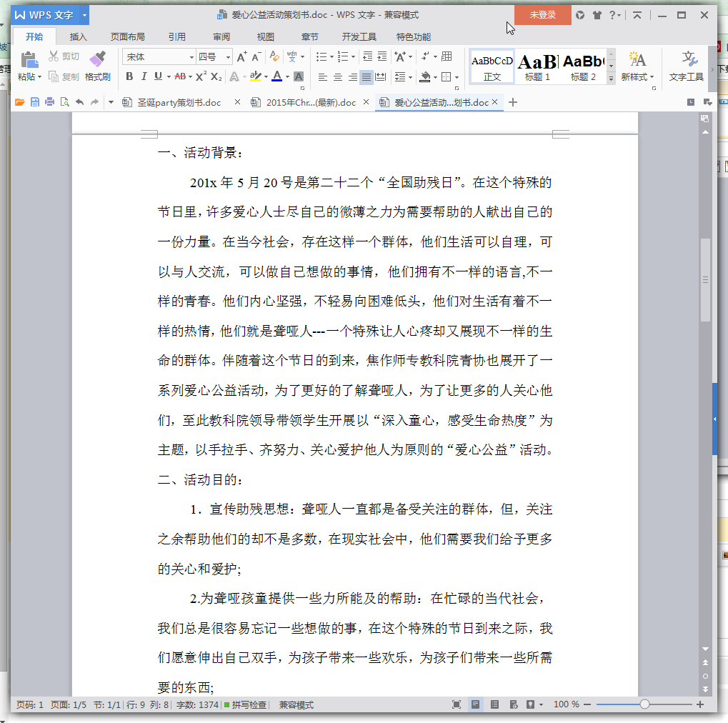Click the 未登录 login button
The image size is (728, 723).
click(542, 15)
